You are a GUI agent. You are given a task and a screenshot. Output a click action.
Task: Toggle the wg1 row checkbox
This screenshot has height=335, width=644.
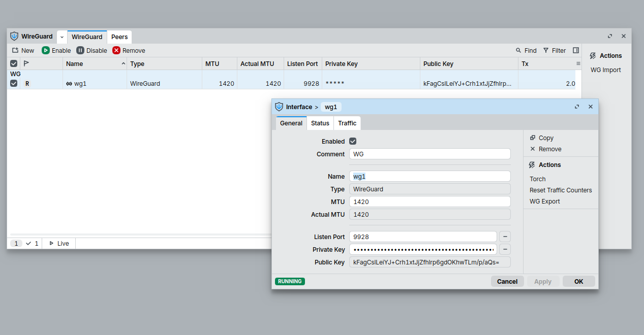(14, 83)
